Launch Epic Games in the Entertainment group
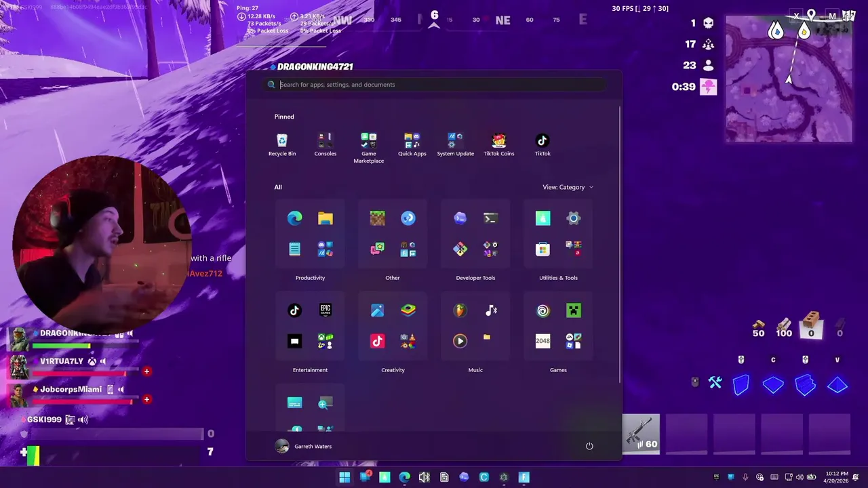868x488 pixels. (325, 310)
